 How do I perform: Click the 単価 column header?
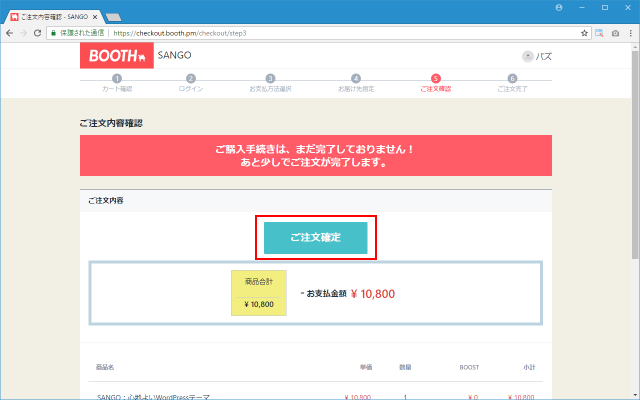366,367
